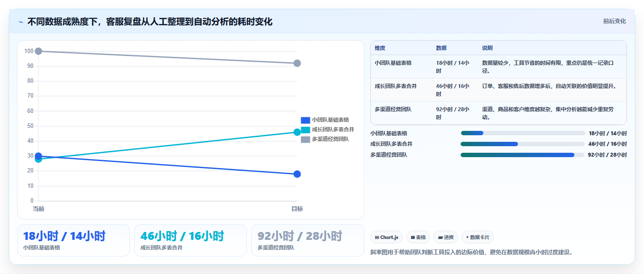Click the grey legend color box
This screenshot has width=644, height=274.
pyautogui.click(x=306, y=139)
